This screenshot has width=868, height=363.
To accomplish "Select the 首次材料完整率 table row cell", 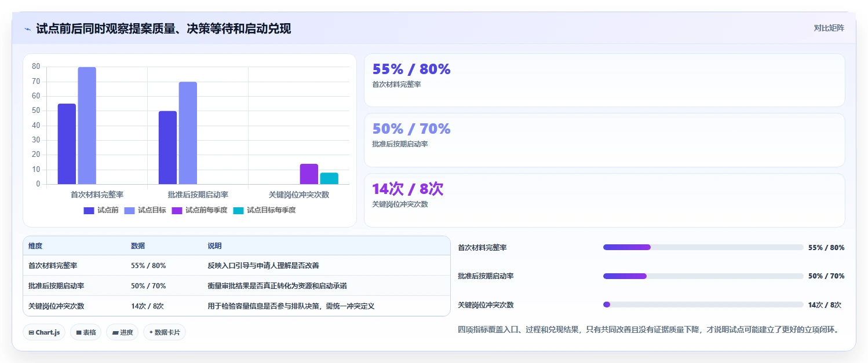I will (53, 266).
